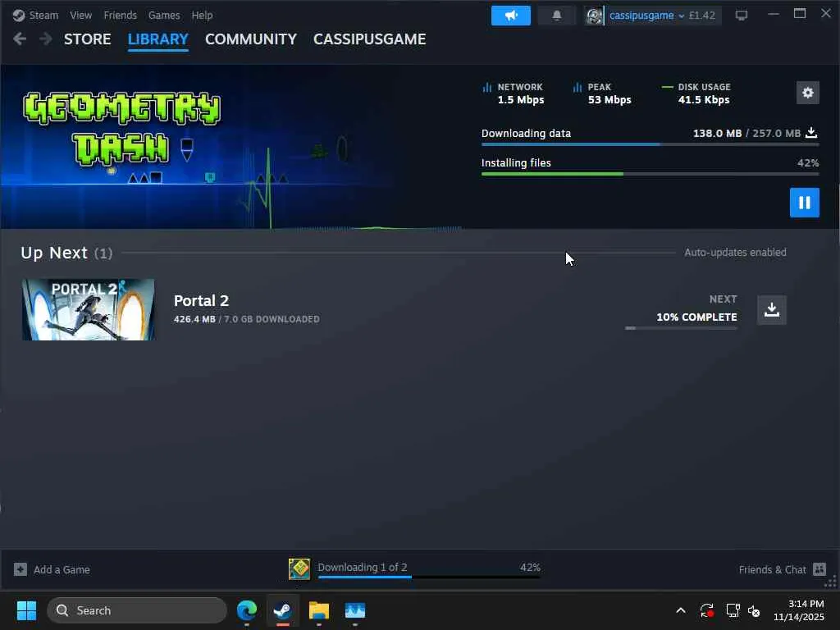Go to the STORE tab
This screenshot has height=630, width=840.
coord(87,39)
